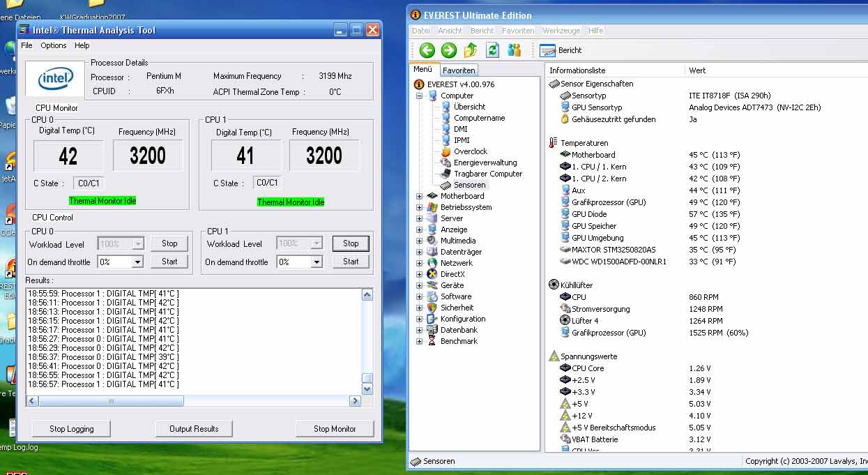Click the green Up arrow in EVEREST toolbar
Viewport: 868px width, 475px height.
click(x=471, y=50)
